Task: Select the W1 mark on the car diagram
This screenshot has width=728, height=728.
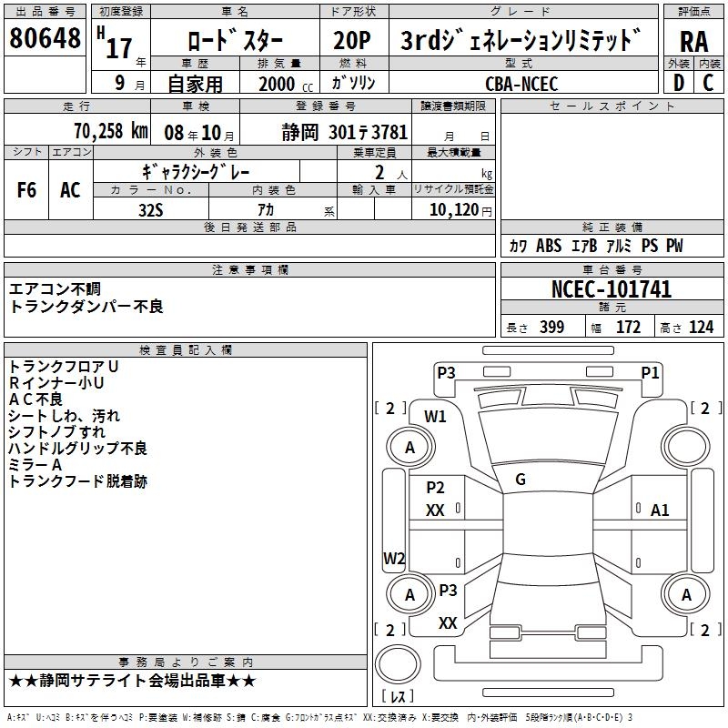Action: tap(436, 417)
